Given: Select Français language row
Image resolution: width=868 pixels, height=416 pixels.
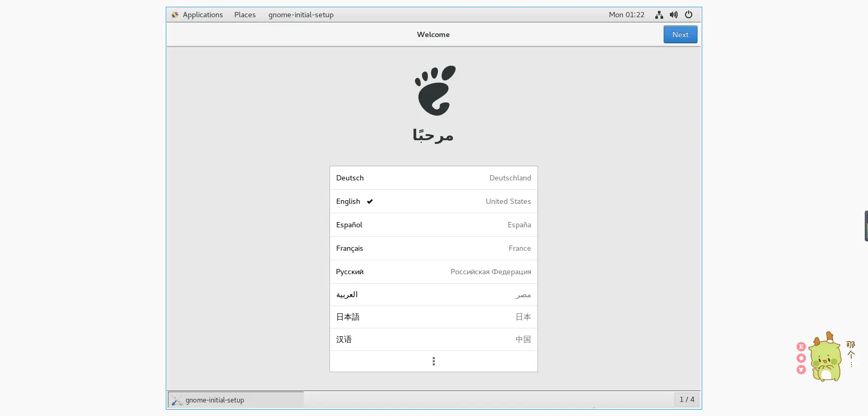Looking at the screenshot, I should (434, 248).
